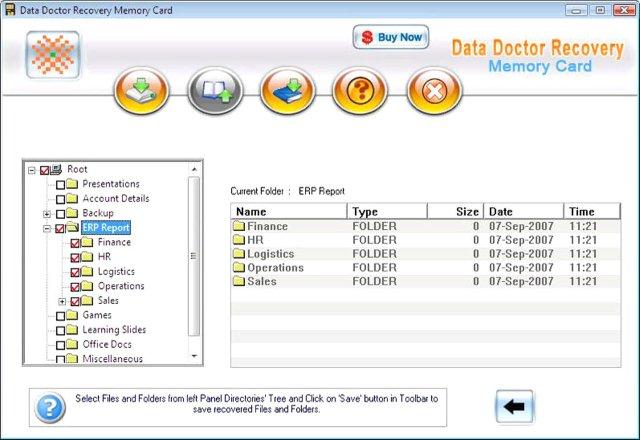This screenshot has height=440, width=640.
Task: Expand the Sales folder node
Action: 62,302
